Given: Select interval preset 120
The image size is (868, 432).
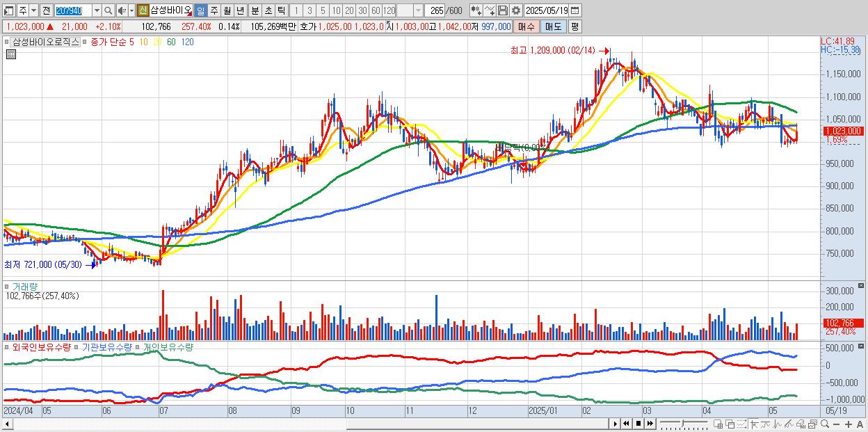Looking at the screenshot, I should (x=389, y=10).
